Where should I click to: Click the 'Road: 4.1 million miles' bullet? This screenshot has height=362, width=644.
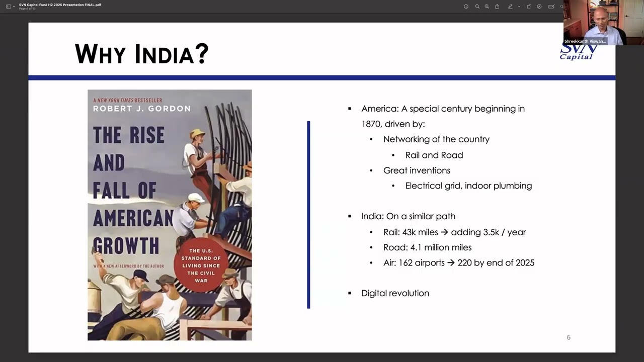coord(427,247)
